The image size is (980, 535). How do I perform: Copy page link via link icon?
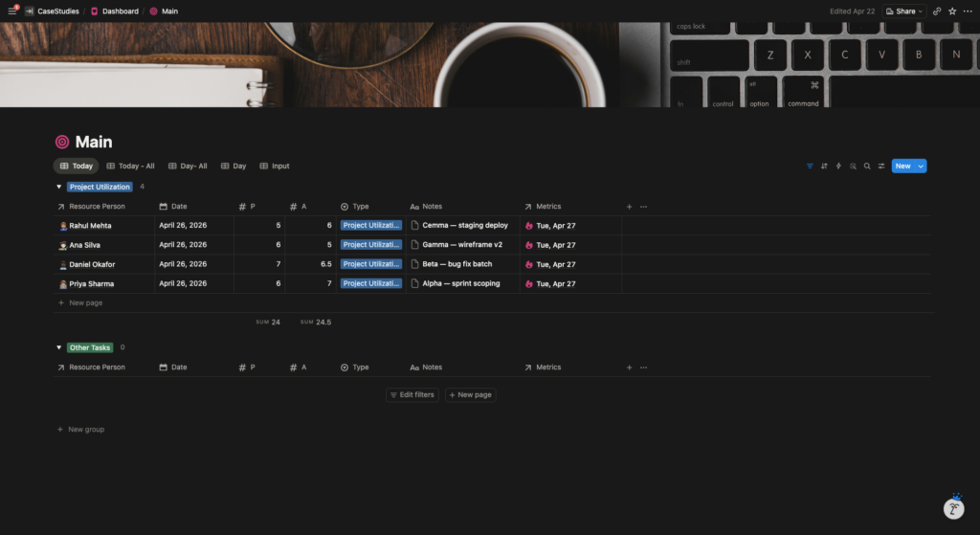(x=937, y=11)
